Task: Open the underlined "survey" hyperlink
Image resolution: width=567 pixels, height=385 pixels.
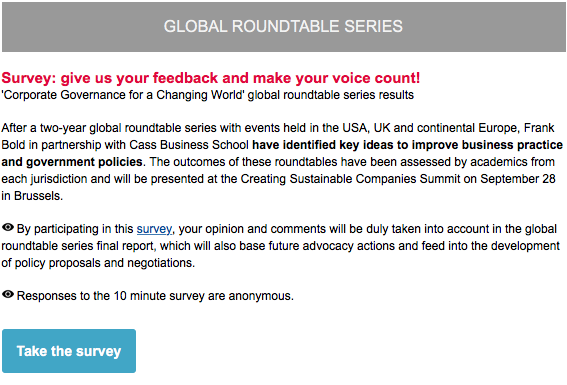Action: tap(154, 229)
